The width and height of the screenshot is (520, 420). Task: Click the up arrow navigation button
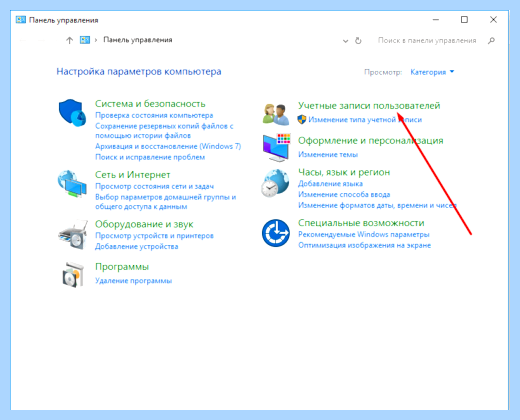69,40
